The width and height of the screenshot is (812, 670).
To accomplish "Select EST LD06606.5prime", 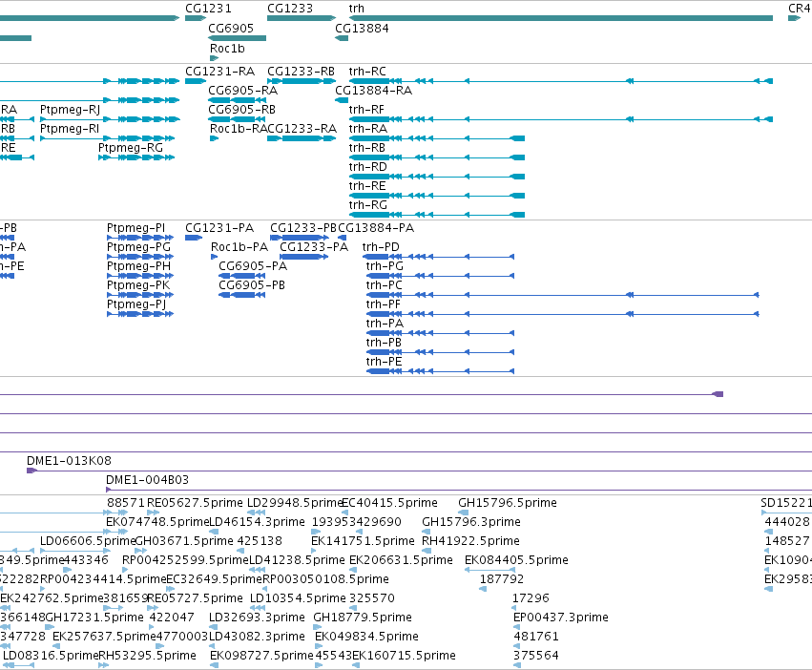I will 88,541.
